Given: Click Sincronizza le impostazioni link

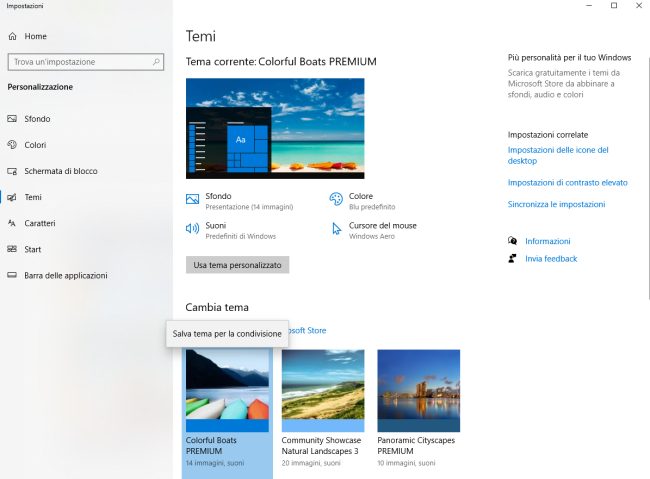Looking at the screenshot, I should (556, 204).
